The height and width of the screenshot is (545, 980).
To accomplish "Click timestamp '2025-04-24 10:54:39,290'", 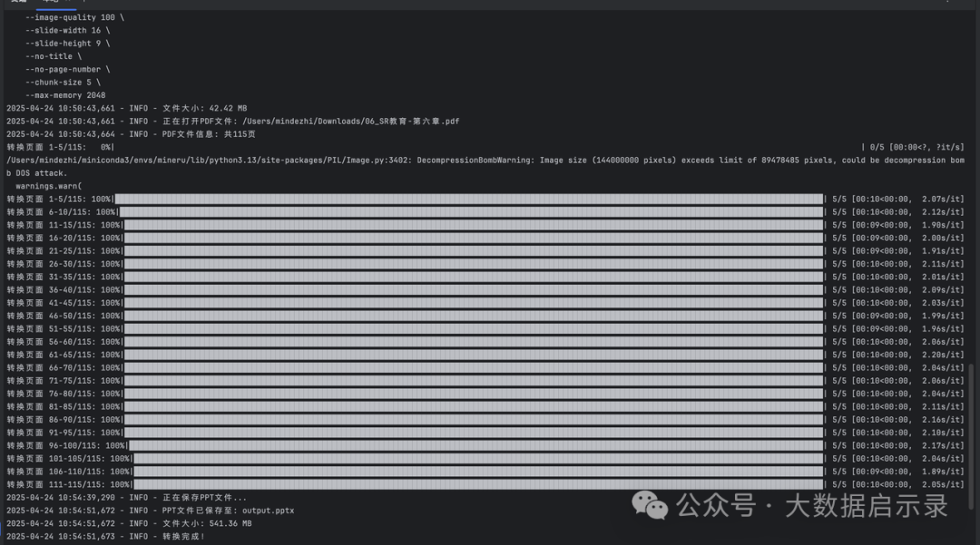I will click(x=61, y=498).
